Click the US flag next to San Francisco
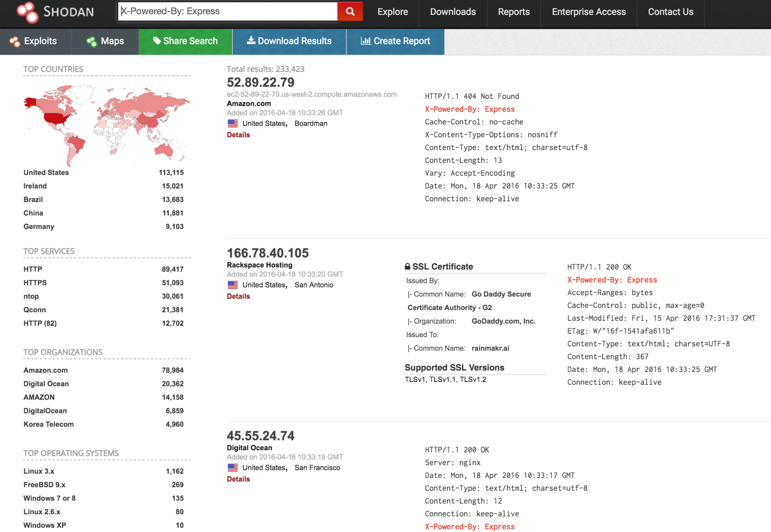The height and width of the screenshot is (532, 771). tap(233, 467)
